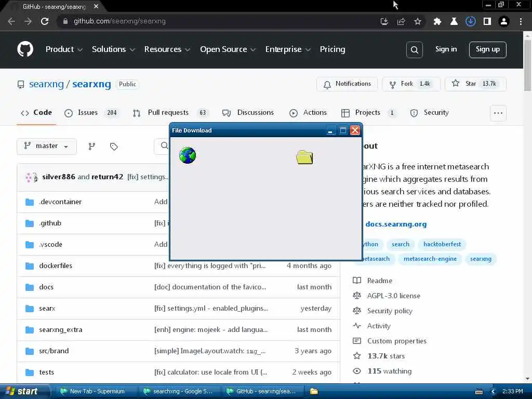This screenshot has width=532, height=399.
Task: Open the Readme link in sidebar
Action: pyautogui.click(x=379, y=281)
